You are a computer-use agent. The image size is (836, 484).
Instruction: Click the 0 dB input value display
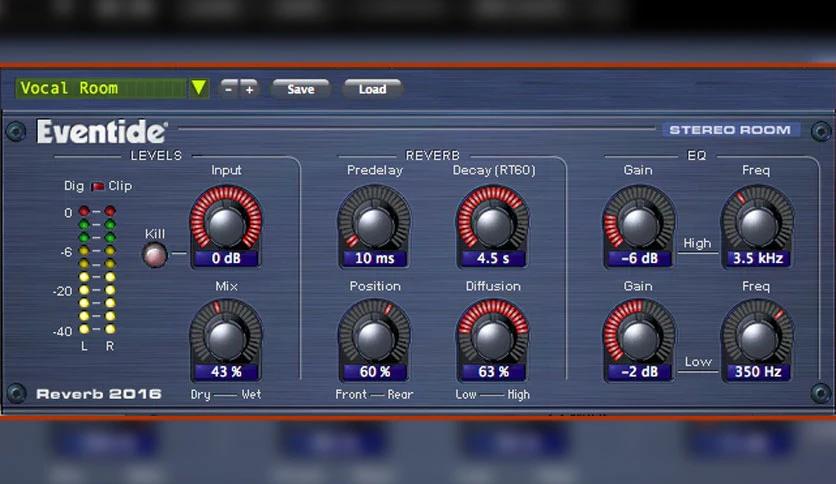pyautogui.click(x=226, y=259)
